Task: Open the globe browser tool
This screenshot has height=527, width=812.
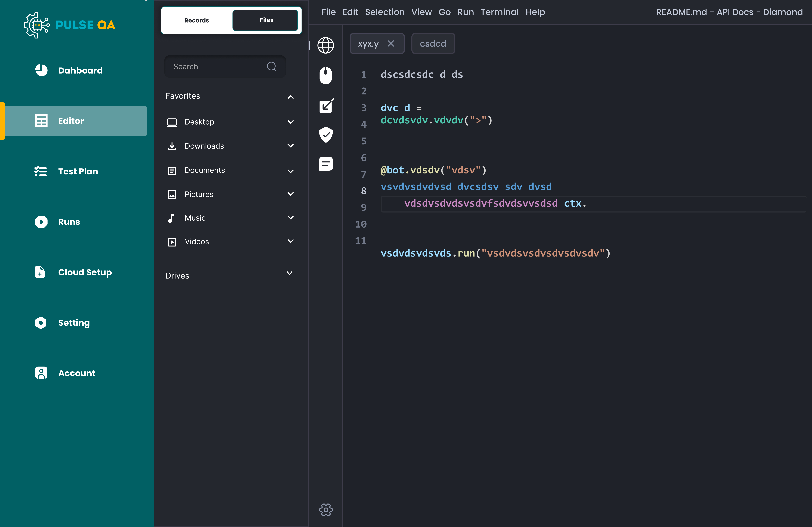Action: pos(326,45)
